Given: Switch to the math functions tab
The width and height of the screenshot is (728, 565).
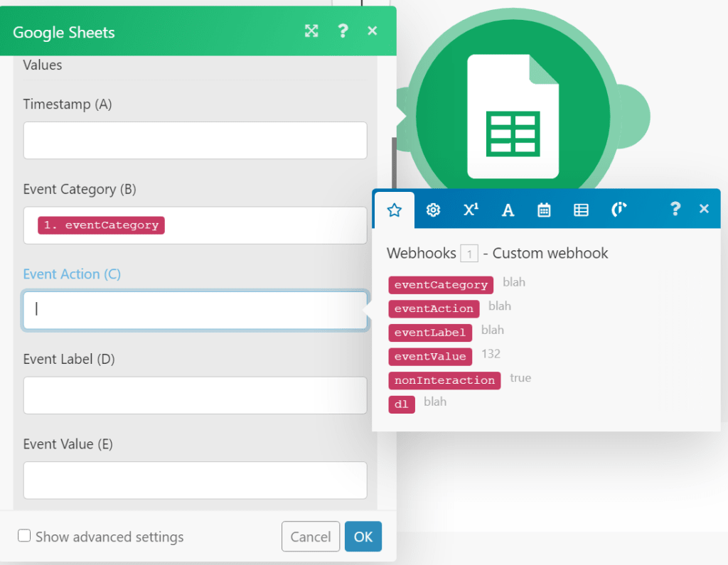Looking at the screenshot, I should click(x=471, y=210).
